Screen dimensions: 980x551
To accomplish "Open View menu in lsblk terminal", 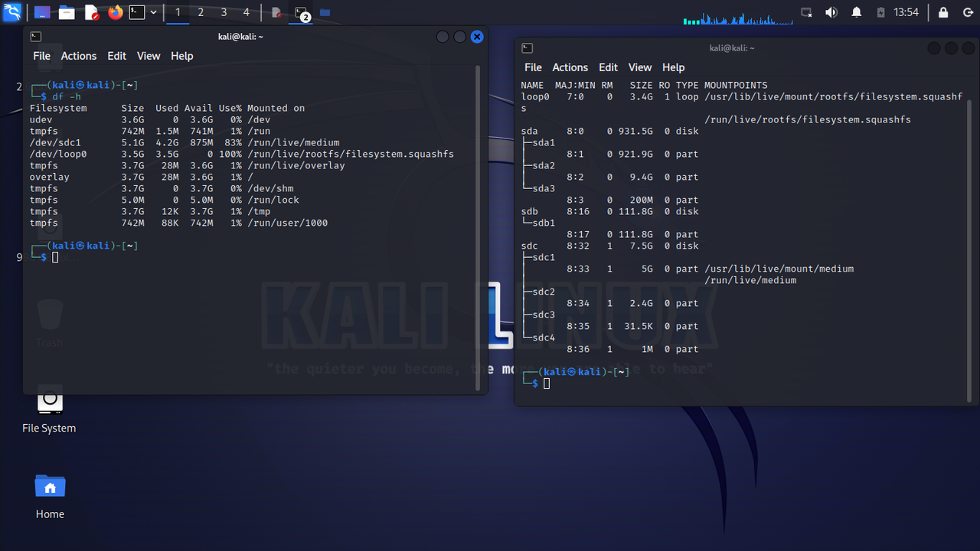I will click(640, 67).
